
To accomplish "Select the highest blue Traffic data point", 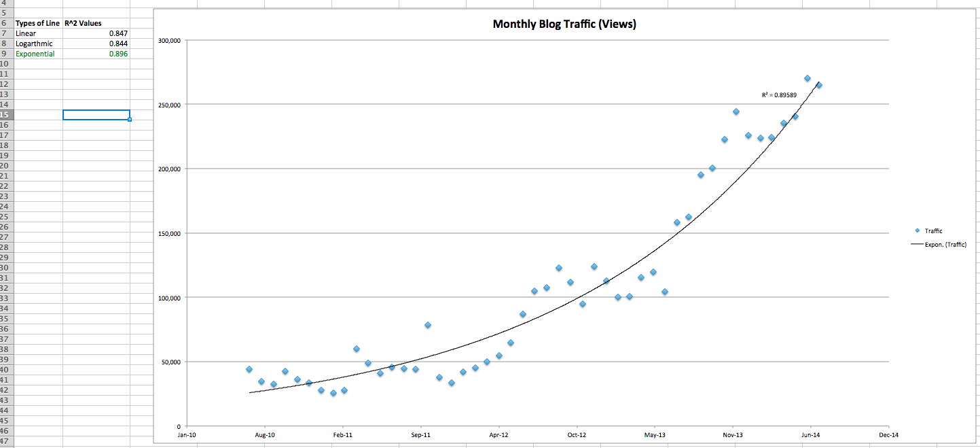I will click(807, 78).
